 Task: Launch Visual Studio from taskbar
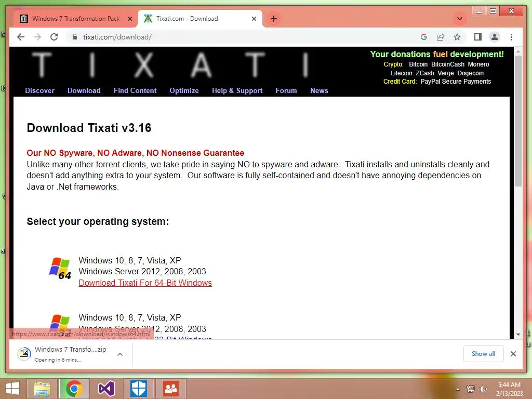(107, 389)
